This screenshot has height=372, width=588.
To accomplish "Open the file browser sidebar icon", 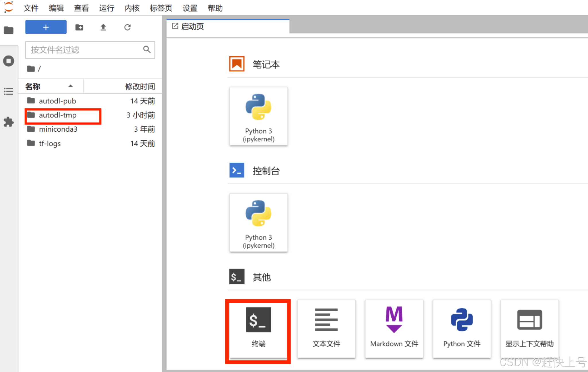I will coord(9,30).
